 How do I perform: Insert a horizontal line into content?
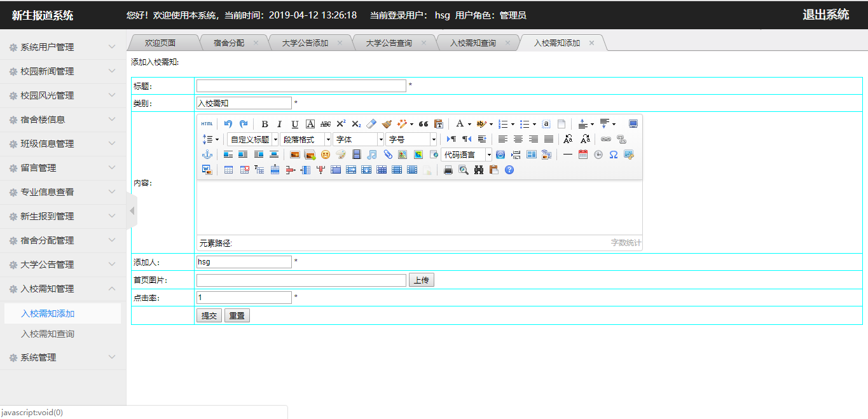[x=567, y=155]
